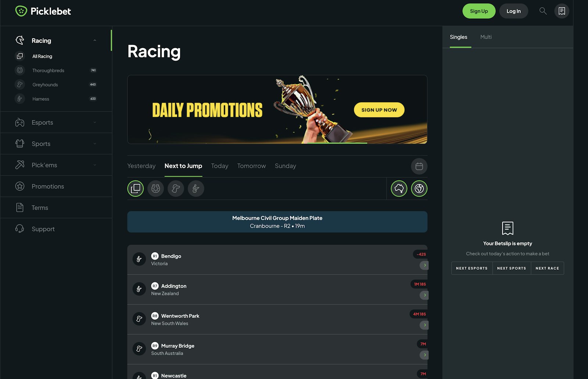Select the All Racing filter icon

135,188
